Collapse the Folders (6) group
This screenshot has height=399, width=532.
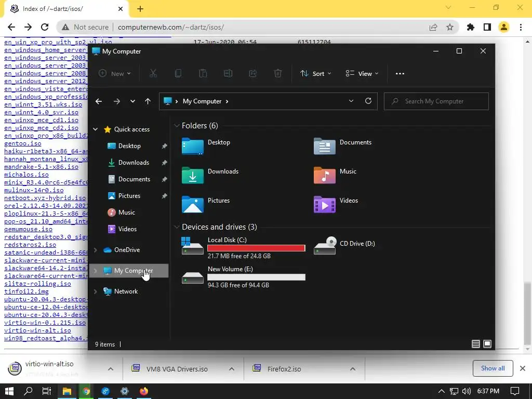click(177, 126)
